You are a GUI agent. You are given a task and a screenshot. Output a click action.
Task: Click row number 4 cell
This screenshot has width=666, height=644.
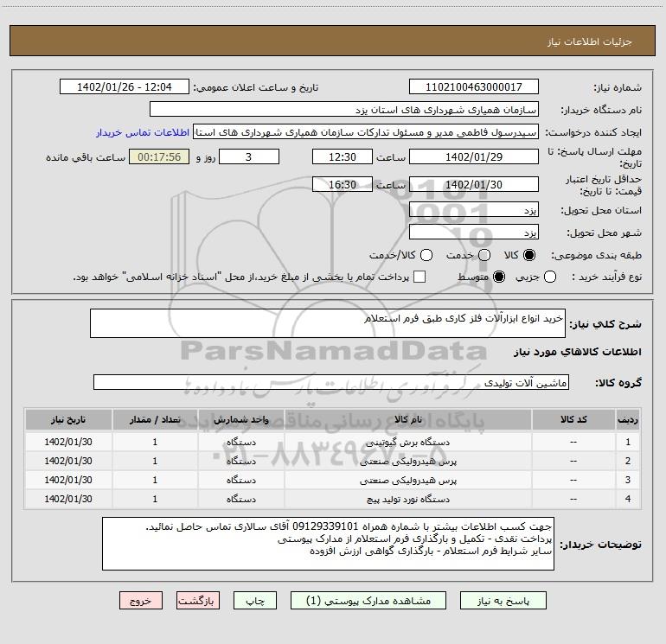pyautogui.click(x=628, y=500)
